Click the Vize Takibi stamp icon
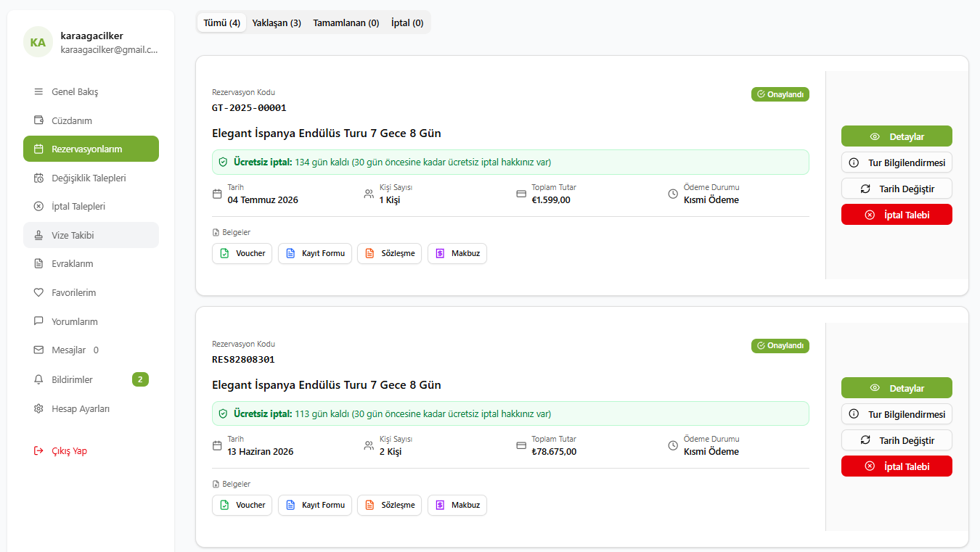This screenshot has width=980, height=552. pyautogui.click(x=38, y=235)
